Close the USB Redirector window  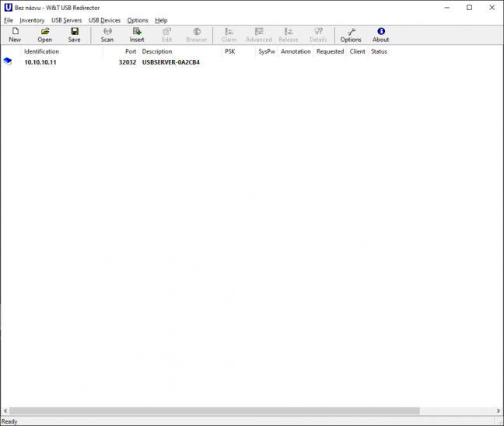click(x=492, y=8)
